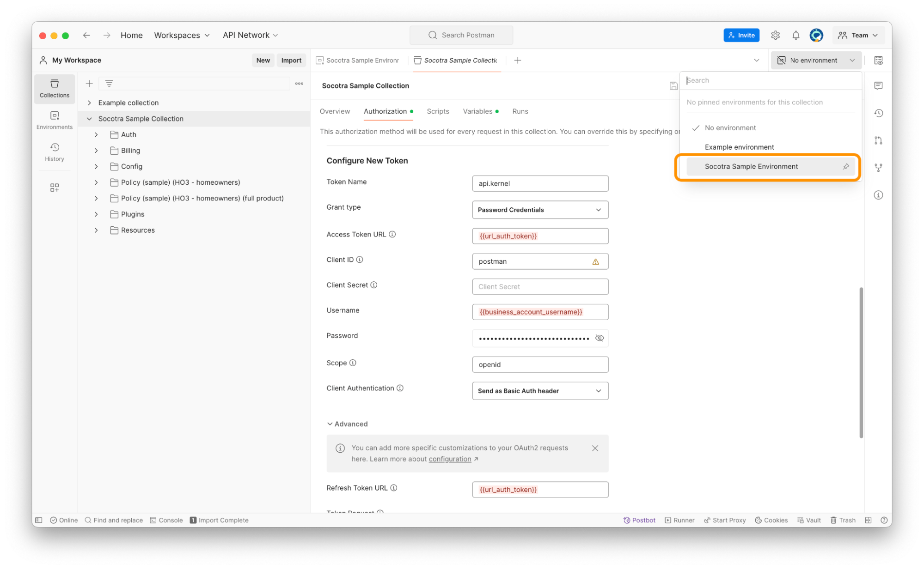Open the fork icon in right sidebar
This screenshot has height=569, width=924.
[878, 168]
